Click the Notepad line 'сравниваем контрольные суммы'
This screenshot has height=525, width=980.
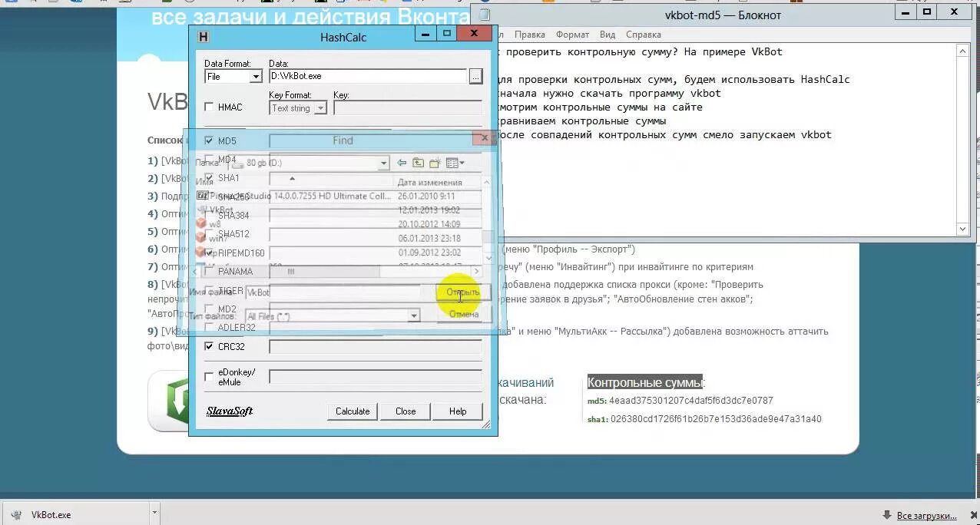pyautogui.click(x=583, y=121)
